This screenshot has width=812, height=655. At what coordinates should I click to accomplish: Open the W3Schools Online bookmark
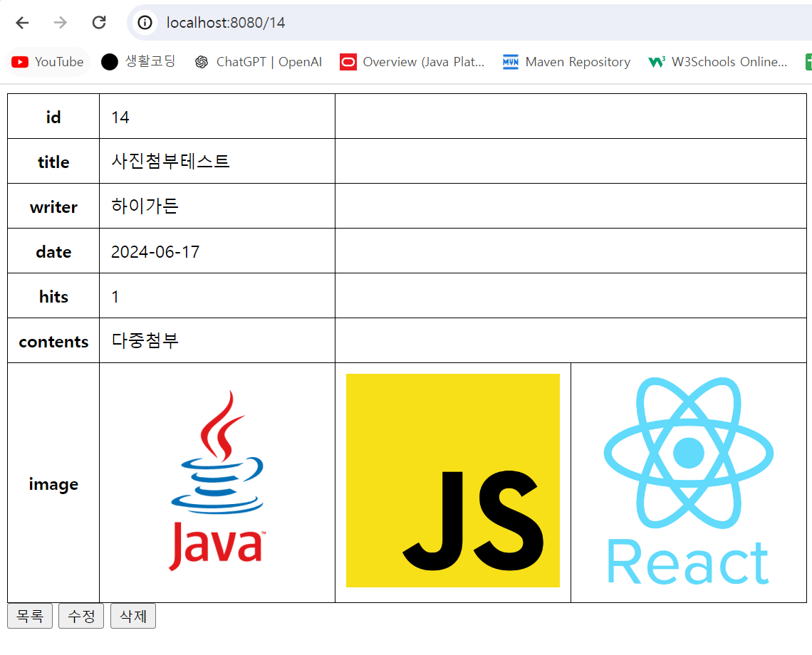(718, 62)
